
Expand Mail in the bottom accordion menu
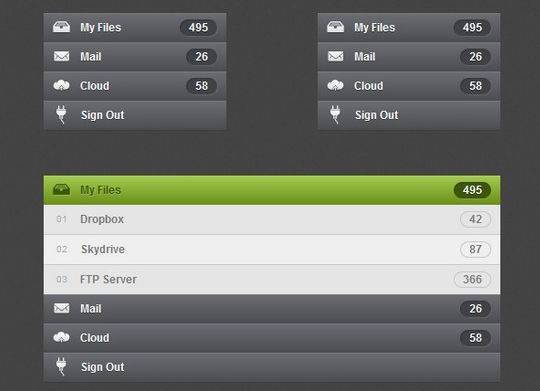(272, 308)
